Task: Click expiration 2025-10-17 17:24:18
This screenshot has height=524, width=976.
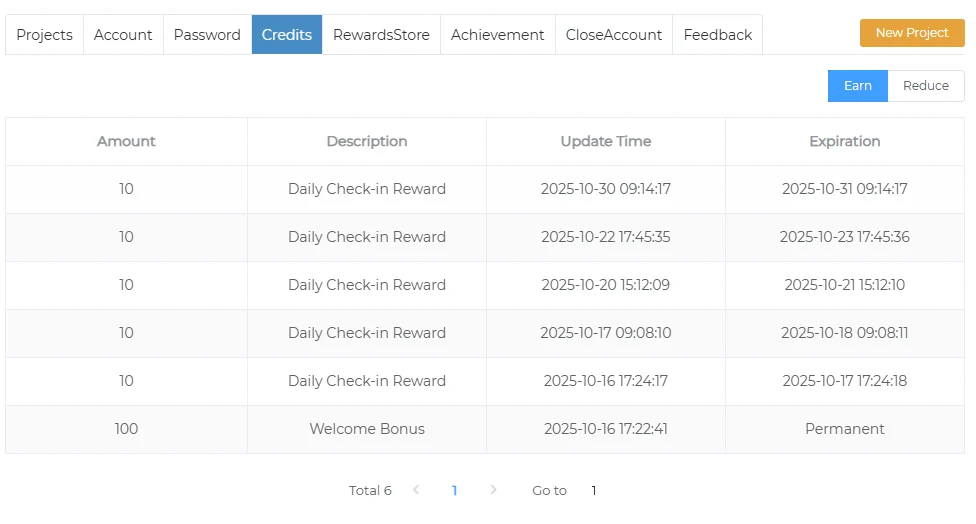Action: pyautogui.click(x=845, y=381)
